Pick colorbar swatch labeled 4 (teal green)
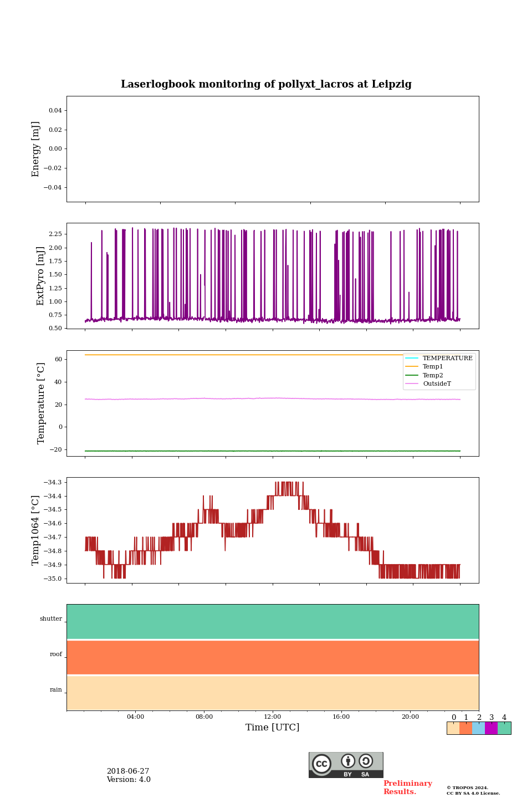 [504, 728]
